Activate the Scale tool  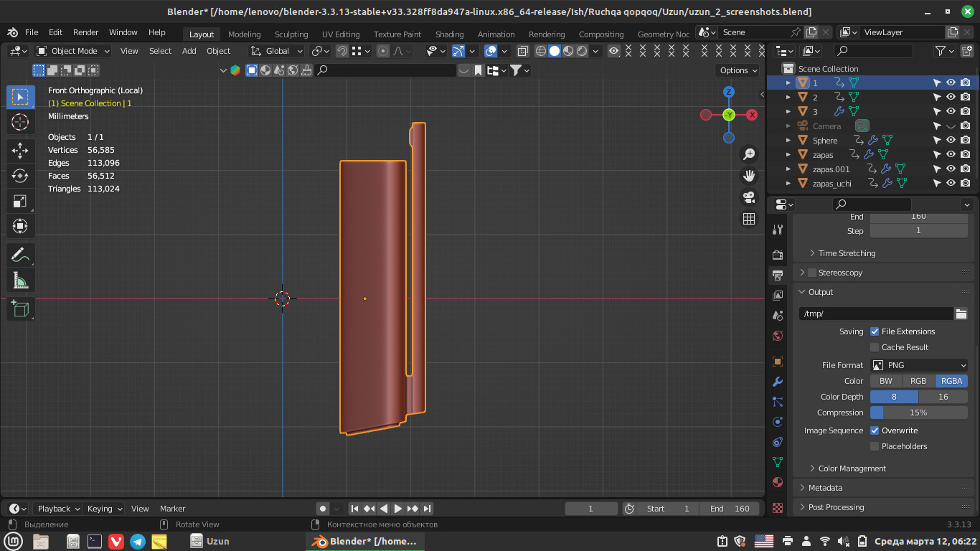20,202
